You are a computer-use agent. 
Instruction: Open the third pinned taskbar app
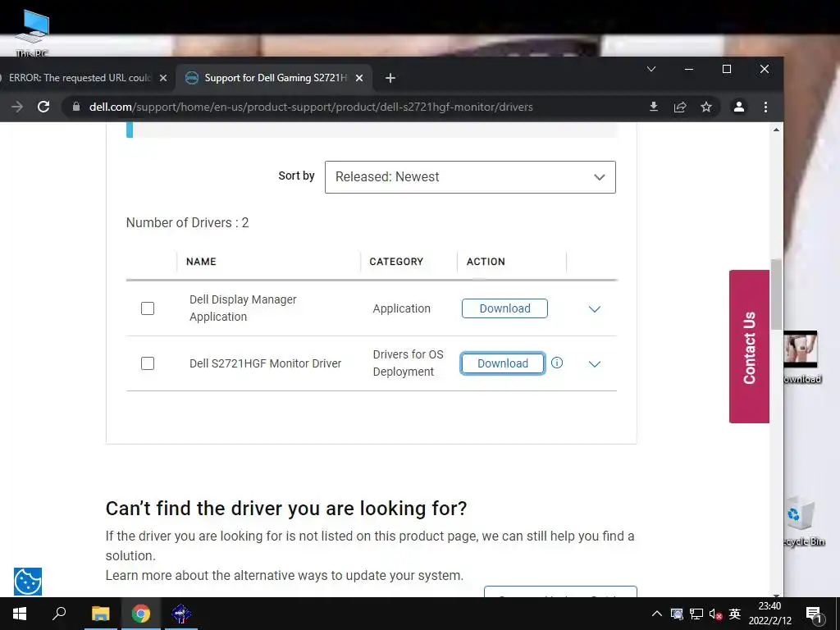point(181,614)
